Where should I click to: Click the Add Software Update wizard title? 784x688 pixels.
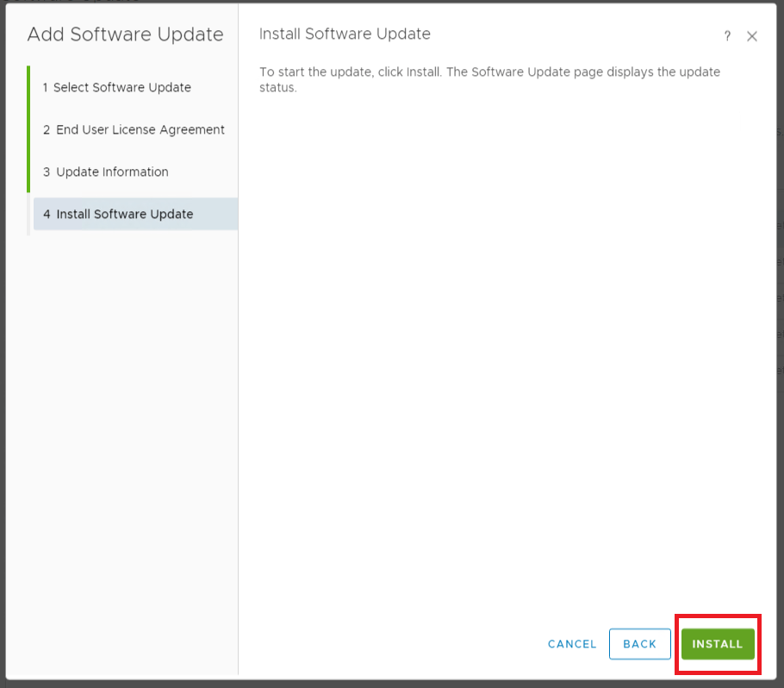[125, 34]
